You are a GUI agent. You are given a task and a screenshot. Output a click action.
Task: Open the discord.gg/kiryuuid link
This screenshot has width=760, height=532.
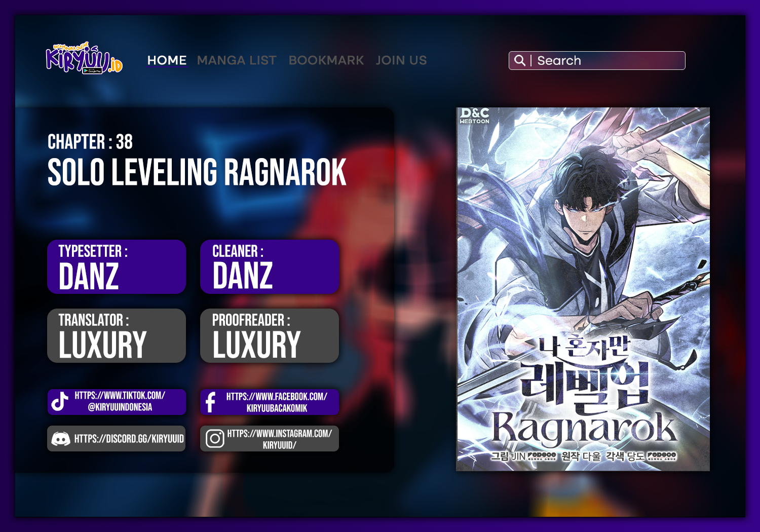pyautogui.click(x=129, y=439)
